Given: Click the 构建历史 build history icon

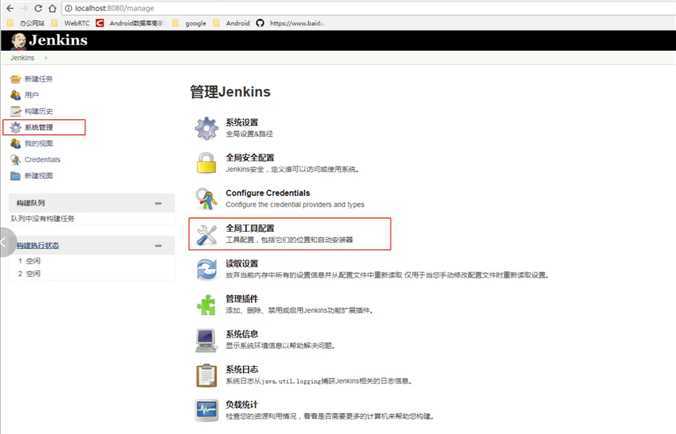Looking at the screenshot, I should [16, 111].
